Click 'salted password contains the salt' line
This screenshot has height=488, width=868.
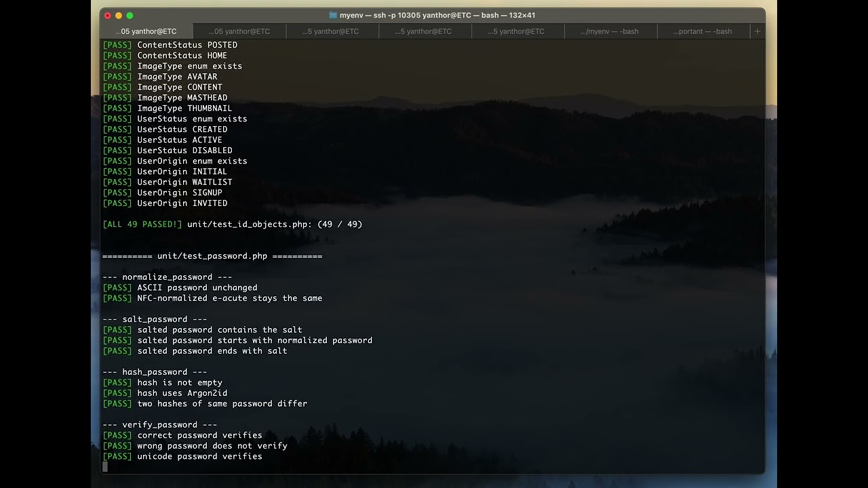point(202,330)
